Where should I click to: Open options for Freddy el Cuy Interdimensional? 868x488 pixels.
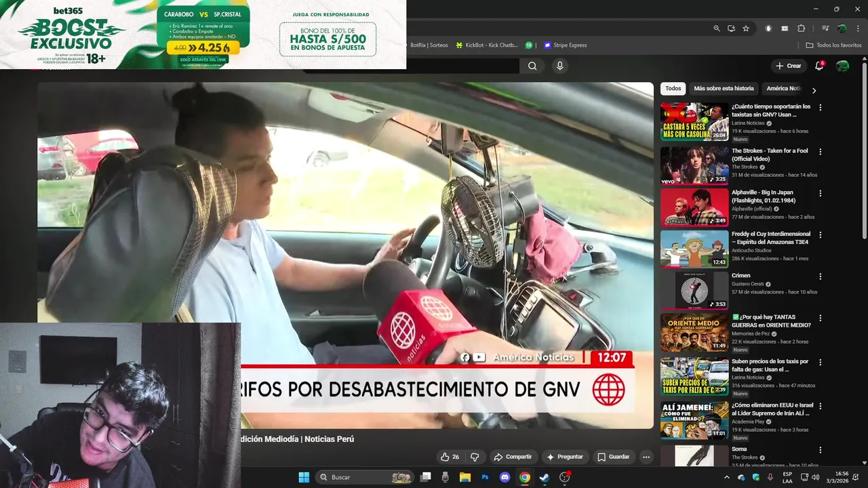[820, 235]
